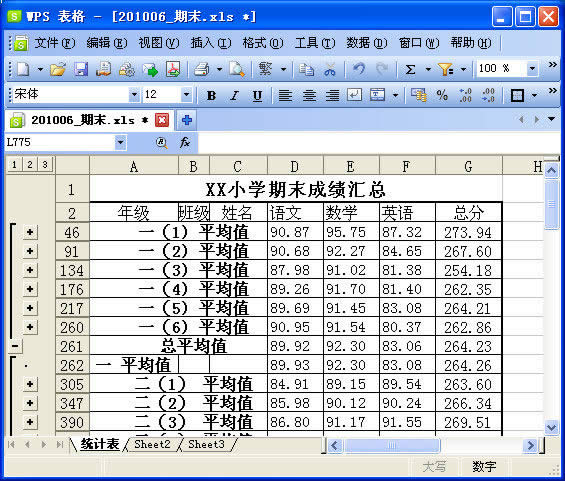Open the 数据(D) menu

click(x=366, y=43)
